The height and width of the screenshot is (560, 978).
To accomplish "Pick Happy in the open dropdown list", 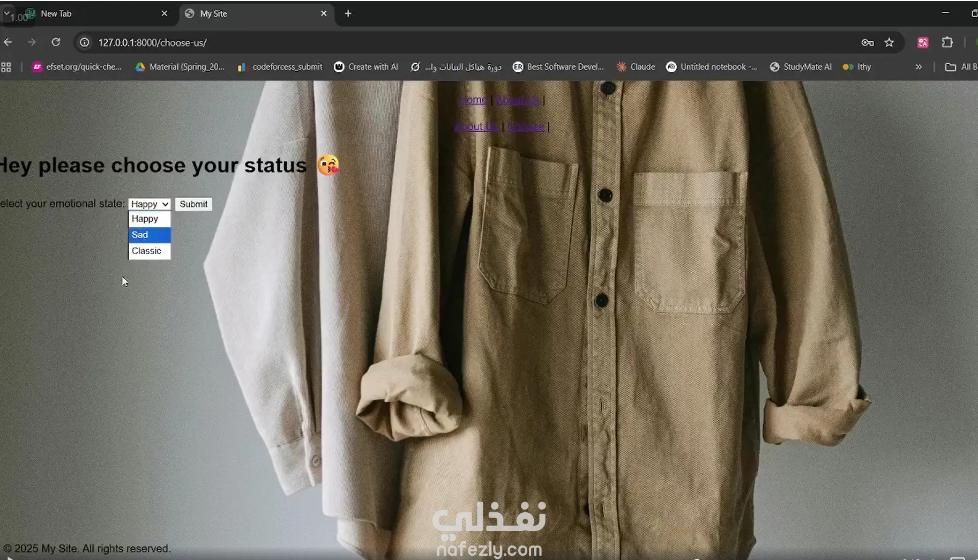I will pos(149,219).
